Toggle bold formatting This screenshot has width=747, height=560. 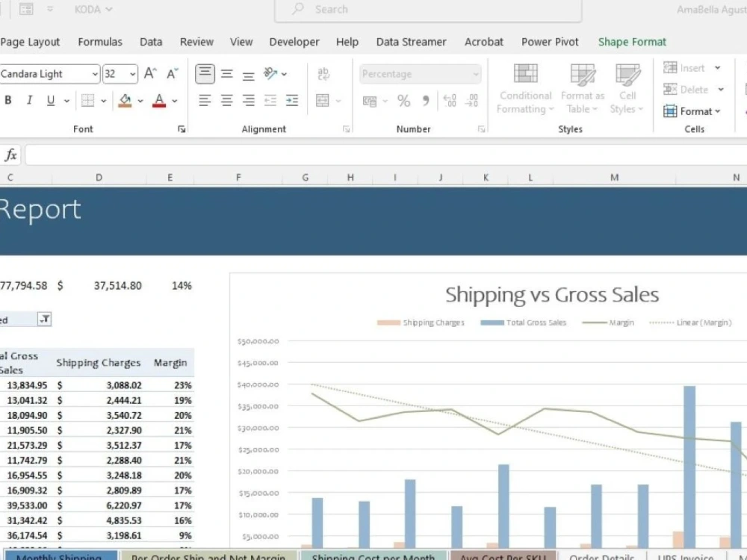pyautogui.click(x=7, y=101)
